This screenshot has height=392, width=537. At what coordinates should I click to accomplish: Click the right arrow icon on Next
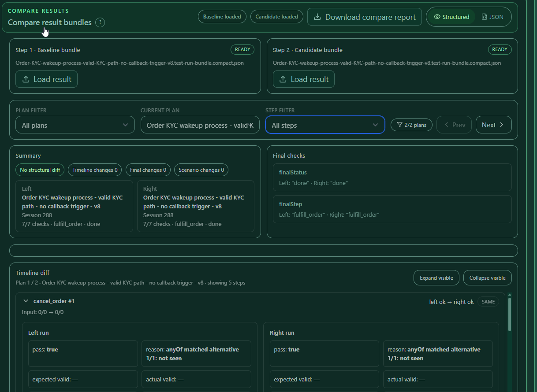(501, 125)
